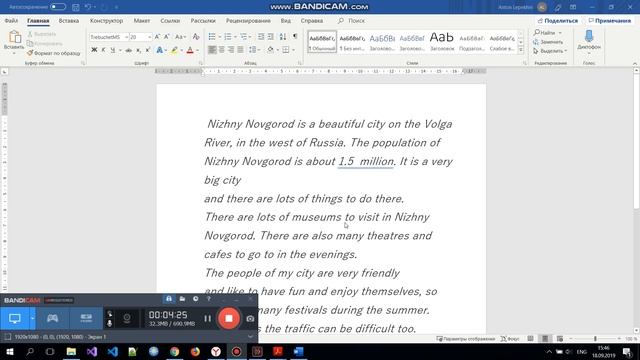Viewport: 640px width, 360px height.
Task: Decrease paragraph indent
Action: coord(261,37)
